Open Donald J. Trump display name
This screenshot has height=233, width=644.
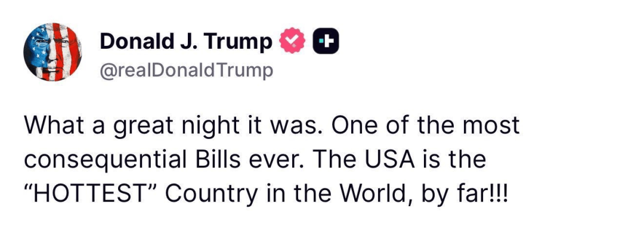pos(186,42)
